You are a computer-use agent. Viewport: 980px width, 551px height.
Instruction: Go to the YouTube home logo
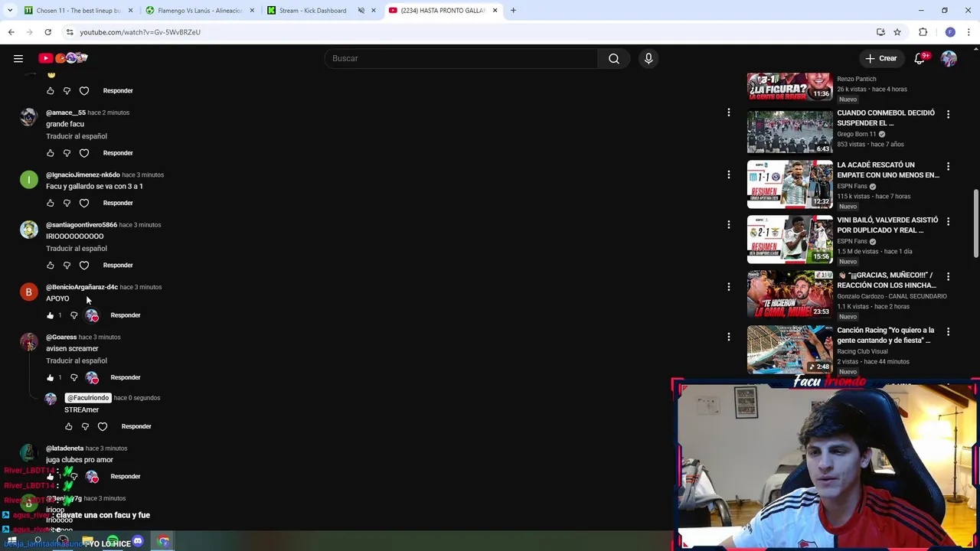63,58
